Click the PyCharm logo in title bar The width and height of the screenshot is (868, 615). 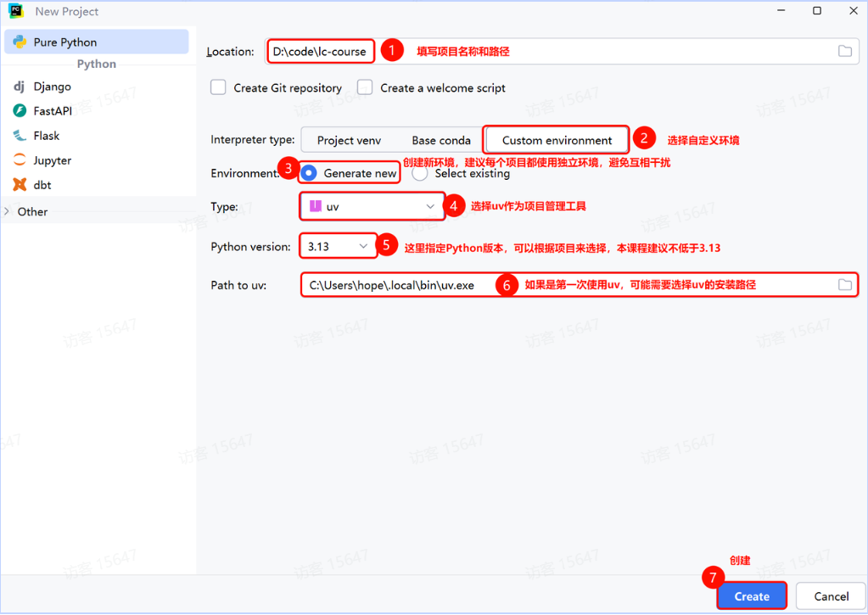pyautogui.click(x=16, y=11)
